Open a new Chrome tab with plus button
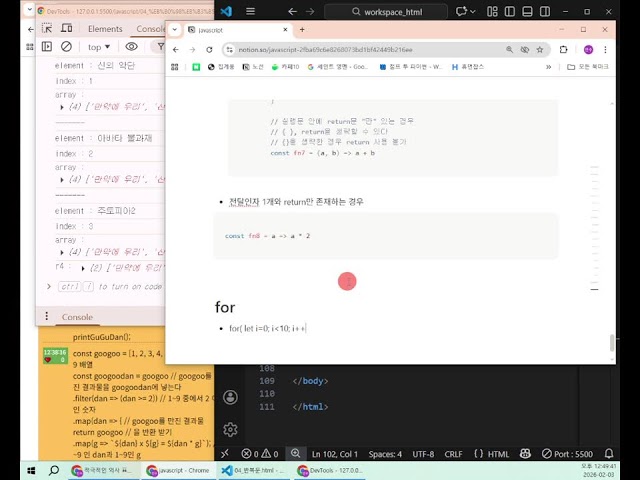 (x=302, y=29)
